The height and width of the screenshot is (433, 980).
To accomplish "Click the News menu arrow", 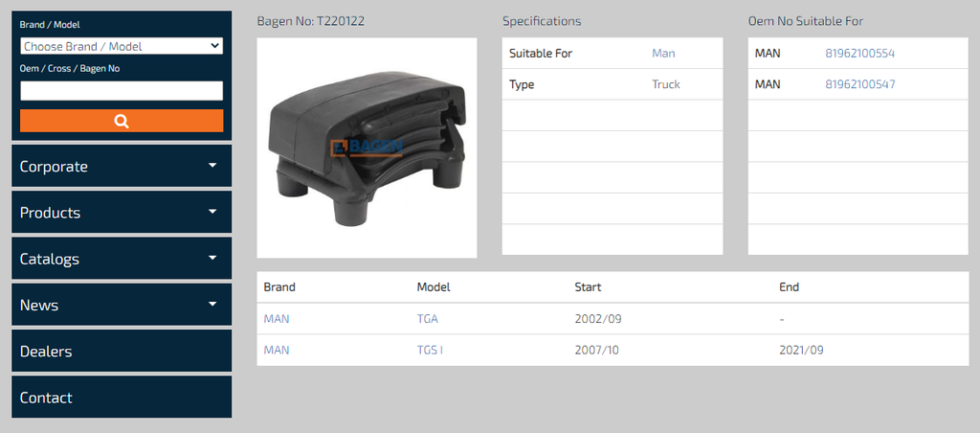I will [x=212, y=304].
